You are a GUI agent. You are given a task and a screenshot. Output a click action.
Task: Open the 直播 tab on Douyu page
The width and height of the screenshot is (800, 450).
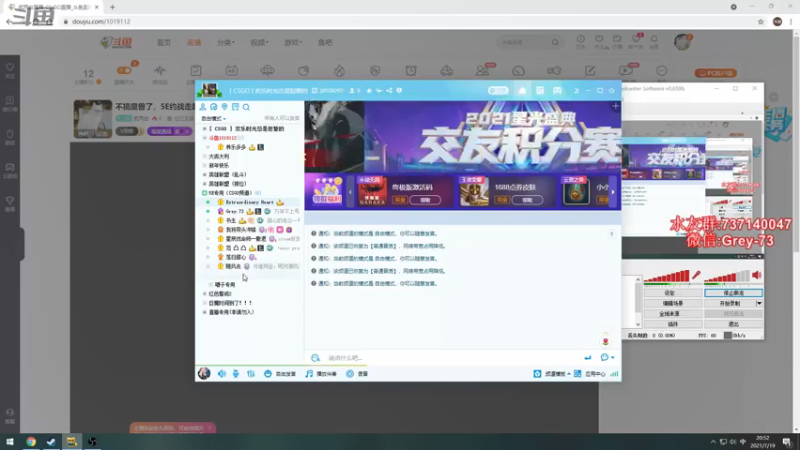(x=194, y=42)
